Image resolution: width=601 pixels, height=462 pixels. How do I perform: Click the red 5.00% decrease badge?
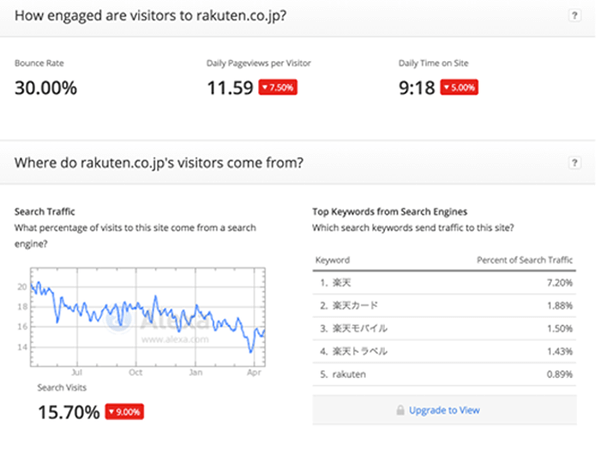click(x=460, y=87)
